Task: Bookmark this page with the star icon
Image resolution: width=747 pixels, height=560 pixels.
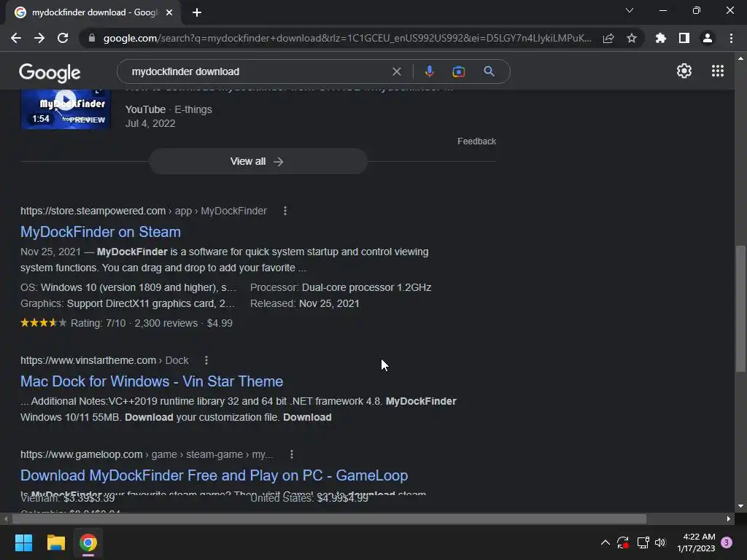Action: (x=632, y=38)
